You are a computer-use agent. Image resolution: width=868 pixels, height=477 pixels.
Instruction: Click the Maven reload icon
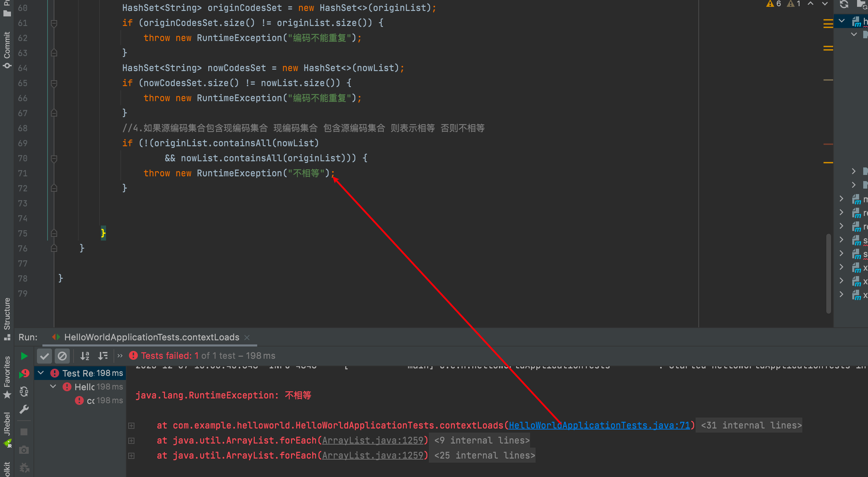coord(844,4)
